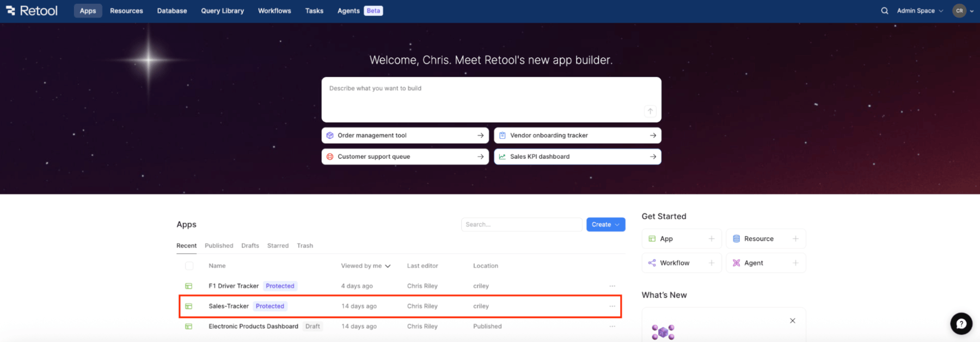Open the help chat bubble icon

pos(961,324)
